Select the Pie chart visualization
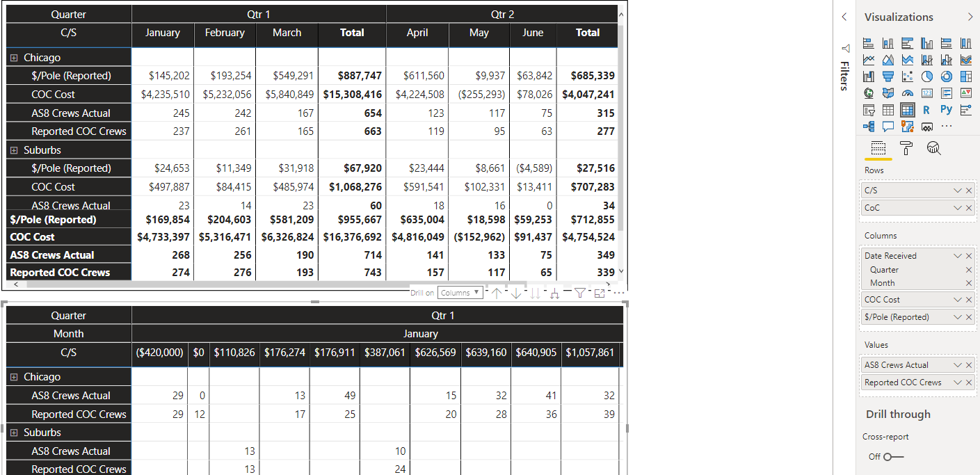The width and height of the screenshot is (980, 475). point(926,77)
